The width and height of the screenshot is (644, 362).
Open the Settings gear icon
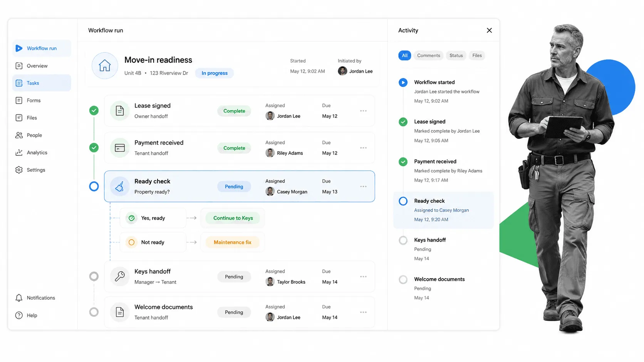pyautogui.click(x=19, y=170)
